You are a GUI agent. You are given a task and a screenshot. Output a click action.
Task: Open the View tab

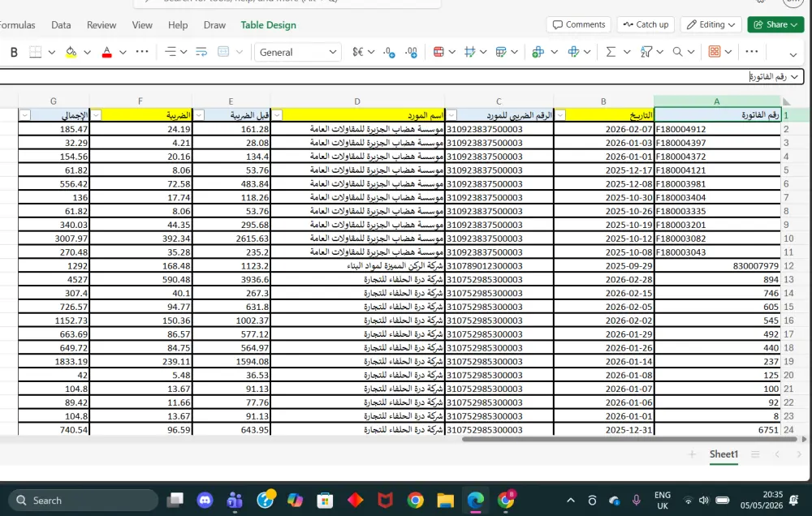pyautogui.click(x=142, y=25)
